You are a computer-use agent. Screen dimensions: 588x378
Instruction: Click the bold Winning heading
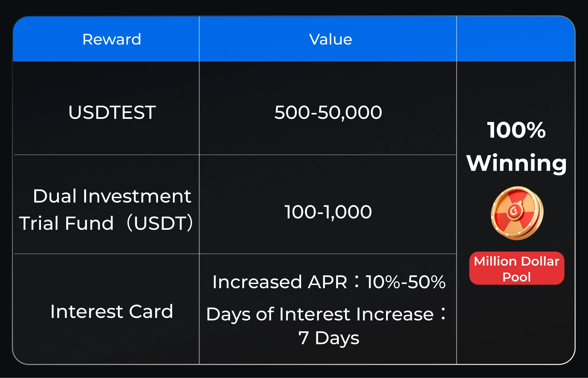516,163
